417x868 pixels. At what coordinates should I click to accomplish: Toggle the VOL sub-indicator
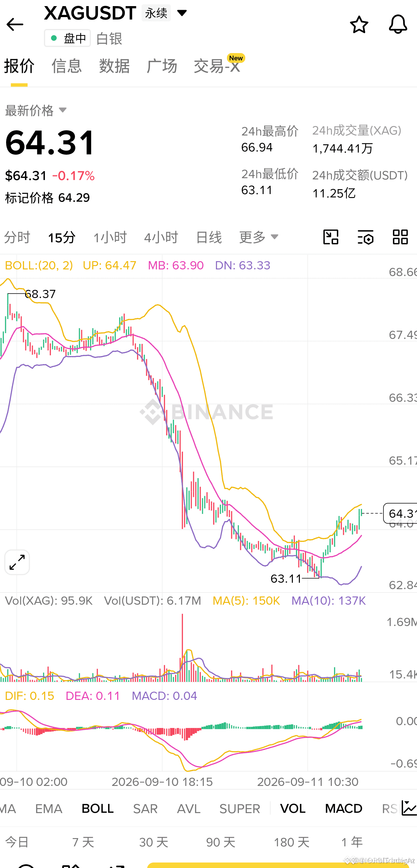click(x=293, y=809)
